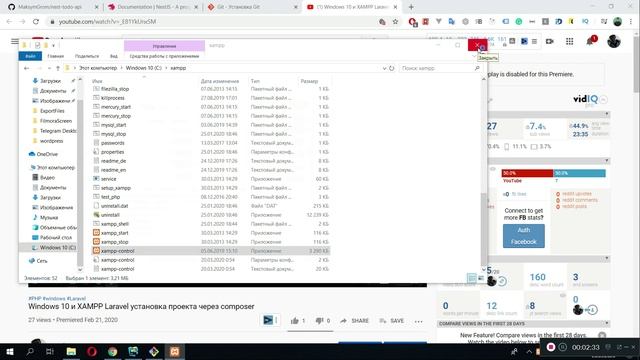Screen dimensions: 640x360
Task: Reload the Chrome page
Action: (36, 22)
